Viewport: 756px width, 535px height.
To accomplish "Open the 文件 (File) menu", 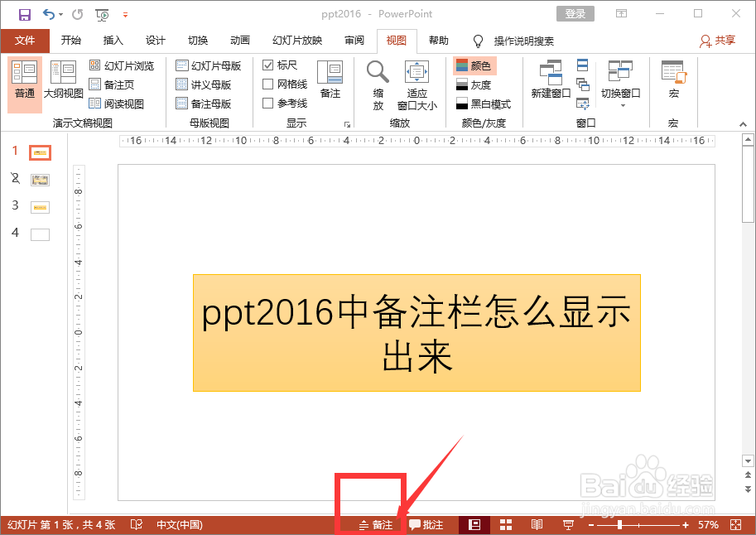I will click(x=25, y=41).
